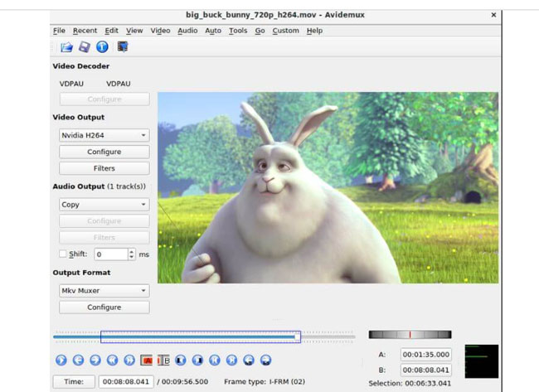The width and height of the screenshot is (539, 392).
Task: Go to the first frame
Action: click(215, 360)
